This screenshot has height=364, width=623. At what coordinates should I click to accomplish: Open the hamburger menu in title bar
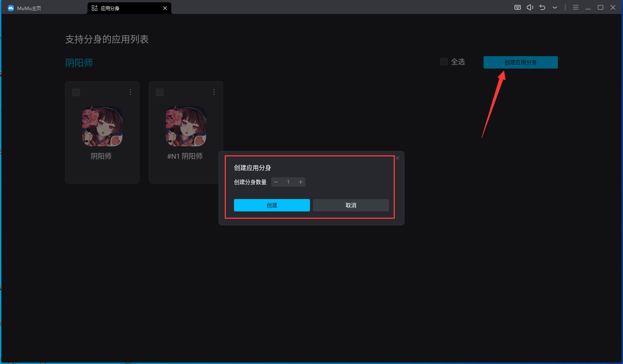click(x=576, y=7)
